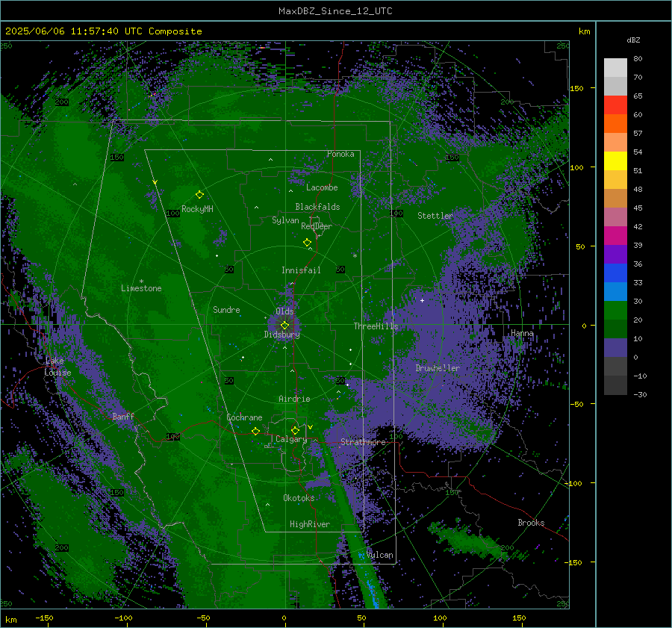
Task: Click the 2025/06/06 11:57:40 UTC Composite timestamp
Action: [103, 31]
